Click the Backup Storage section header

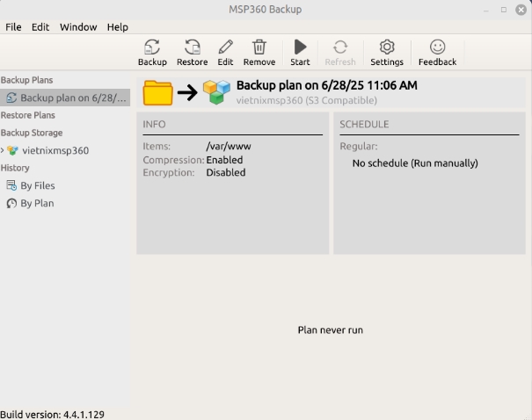click(32, 133)
